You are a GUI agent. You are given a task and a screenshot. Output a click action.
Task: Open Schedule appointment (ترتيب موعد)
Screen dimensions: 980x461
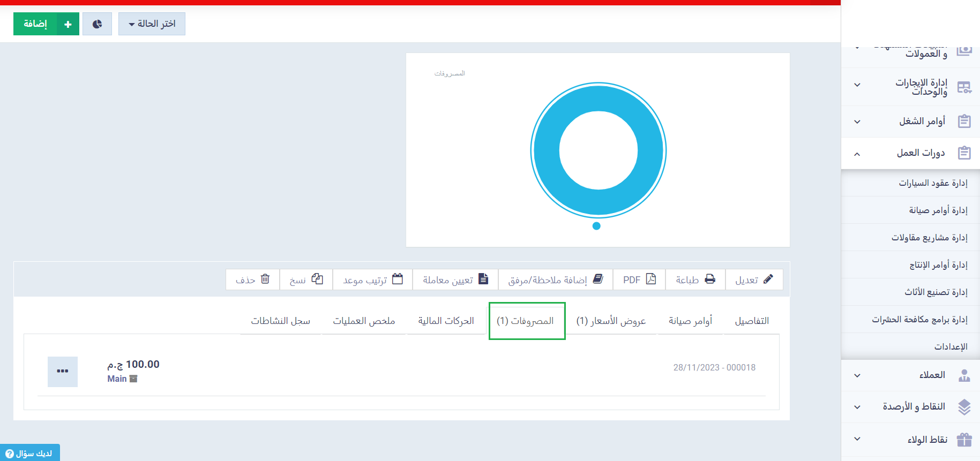[372, 279]
